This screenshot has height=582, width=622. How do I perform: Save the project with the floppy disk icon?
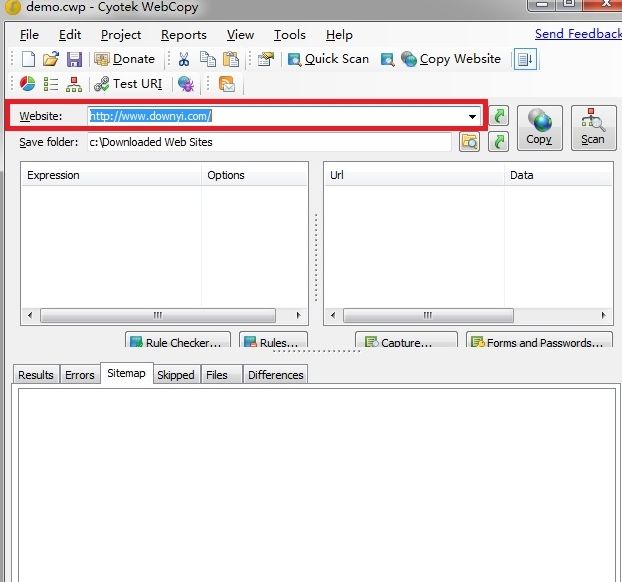tap(74, 60)
